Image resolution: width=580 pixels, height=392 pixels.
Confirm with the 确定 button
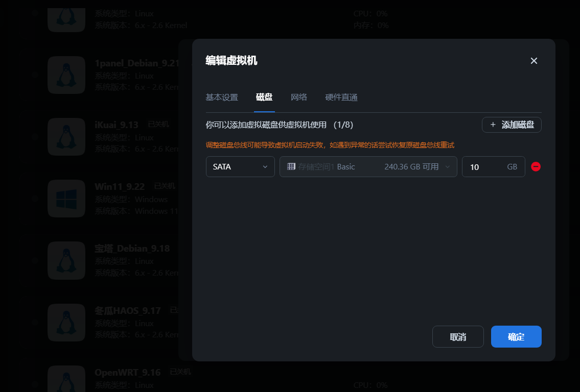pyautogui.click(x=516, y=336)
